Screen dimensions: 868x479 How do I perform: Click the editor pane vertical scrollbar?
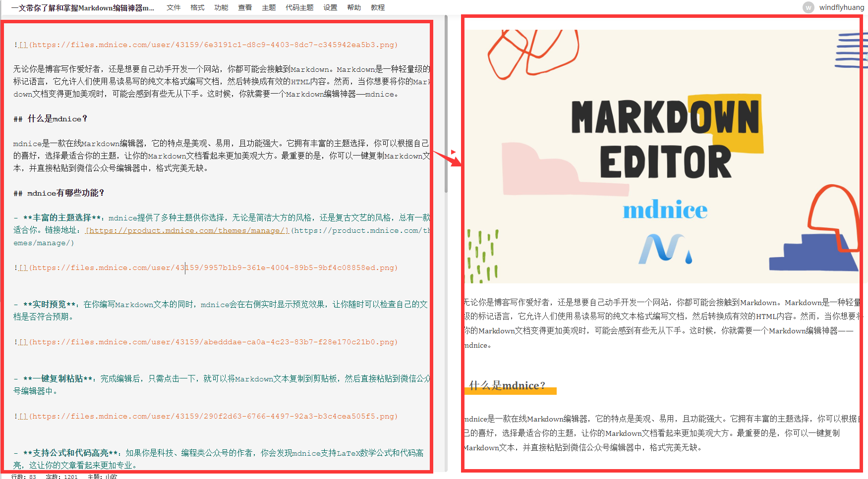[446, 104]
